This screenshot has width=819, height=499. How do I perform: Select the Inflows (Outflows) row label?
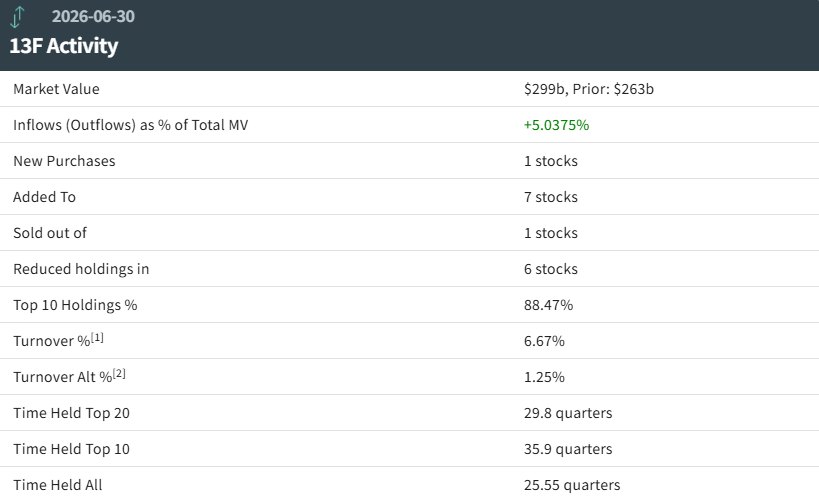[131, 125]
